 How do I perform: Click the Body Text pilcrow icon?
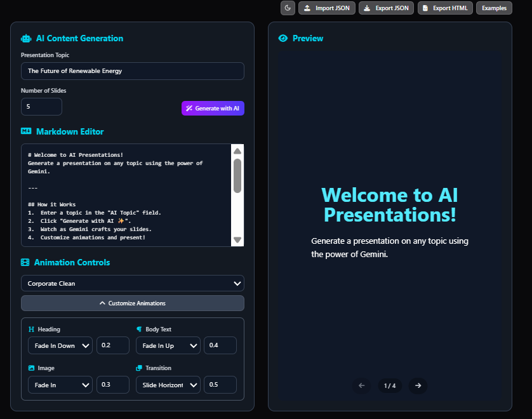tap(140, 329)
